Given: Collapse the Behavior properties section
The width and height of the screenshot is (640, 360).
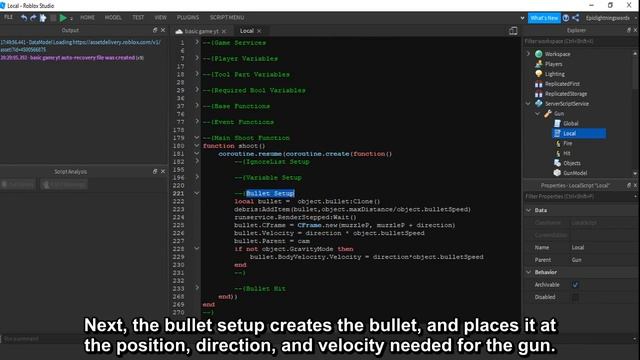Looking at the screenshot, I should tap(529, 272).
